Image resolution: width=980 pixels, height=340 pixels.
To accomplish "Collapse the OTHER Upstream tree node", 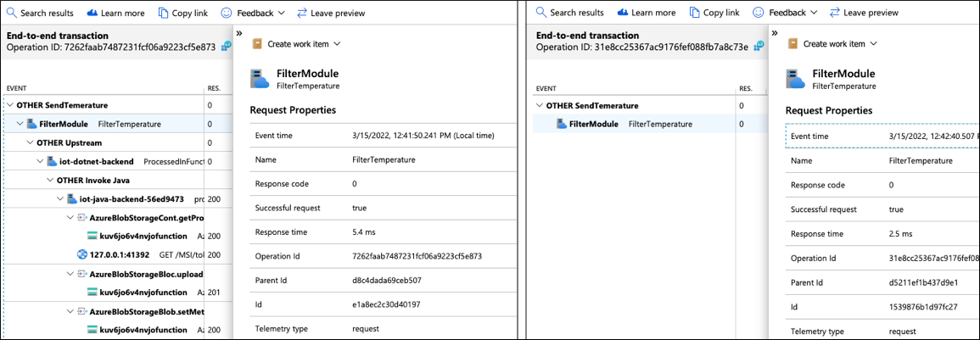I will [30, 142].
